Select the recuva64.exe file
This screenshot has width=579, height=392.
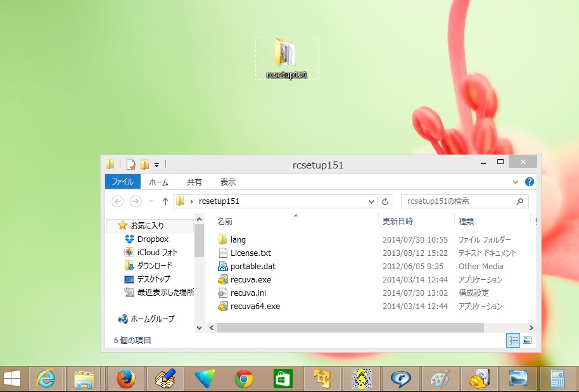pos(255,306)
